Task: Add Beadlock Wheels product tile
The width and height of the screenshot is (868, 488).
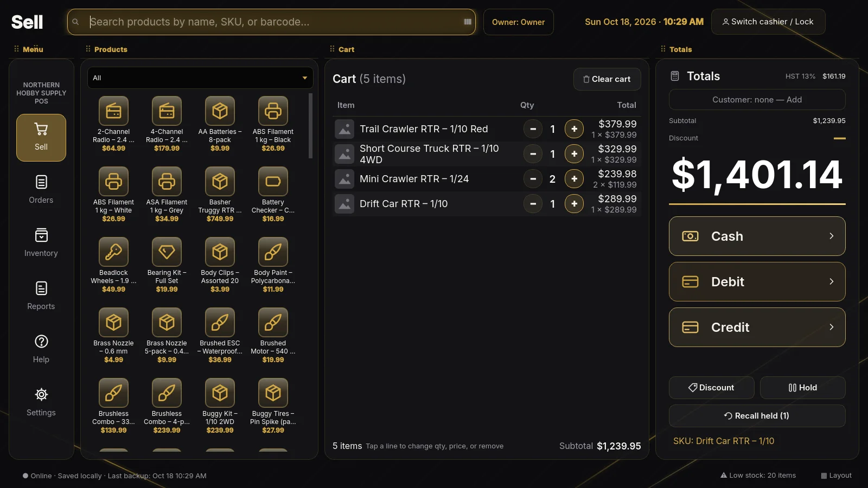Action: click(113, 265)
